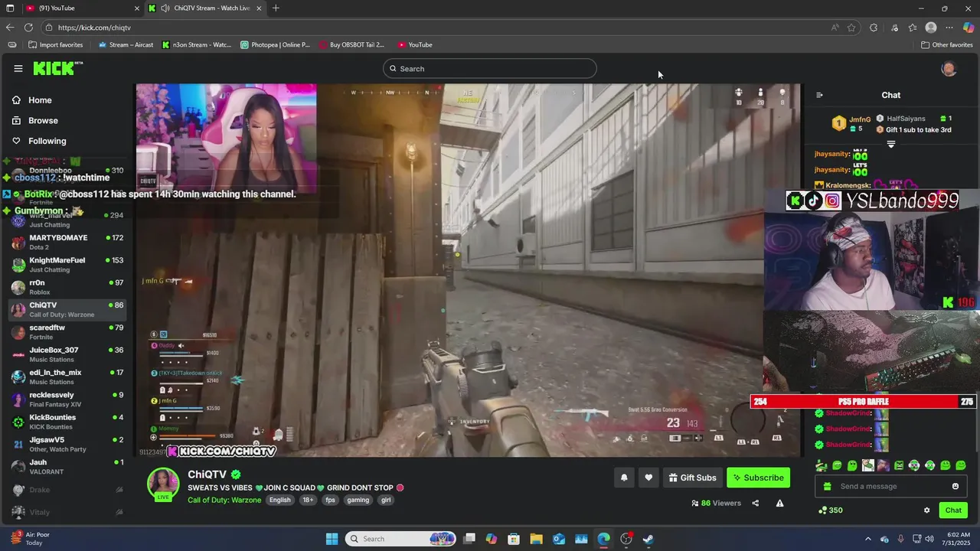
Task: Reload the page
Action: 28,28
